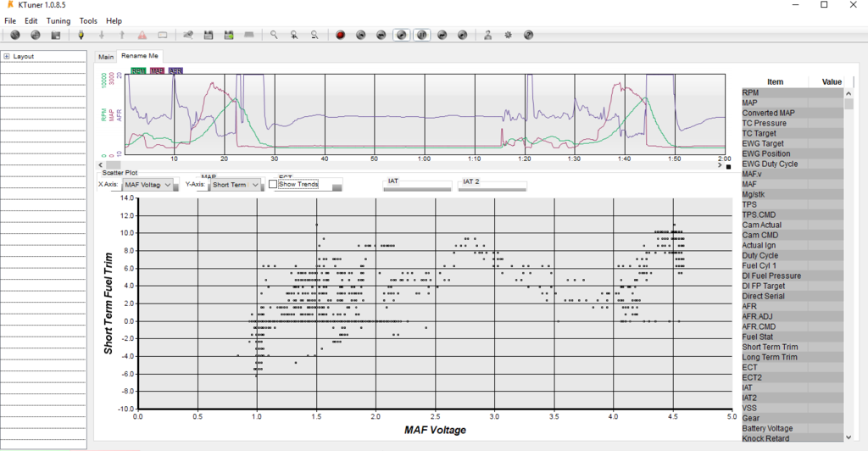Click the gray down-arrow download icon
The image size is (868, 451).
point(102,35)
